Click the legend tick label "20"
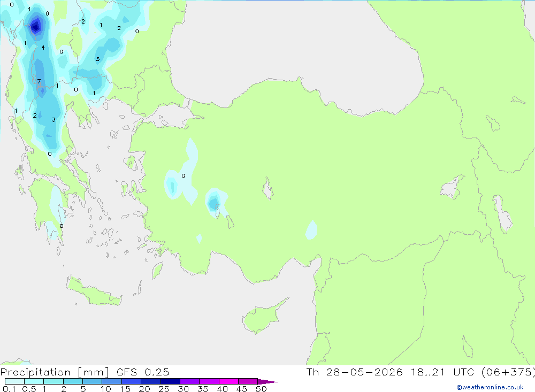The image size is (535, 392). click(144, 389)
